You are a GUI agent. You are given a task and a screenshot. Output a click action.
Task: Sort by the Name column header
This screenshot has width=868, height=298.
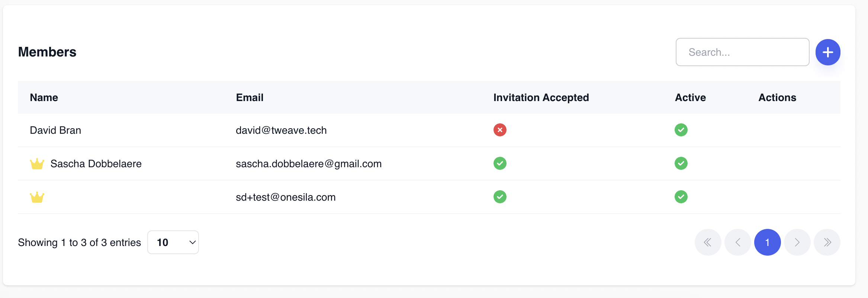44,97
